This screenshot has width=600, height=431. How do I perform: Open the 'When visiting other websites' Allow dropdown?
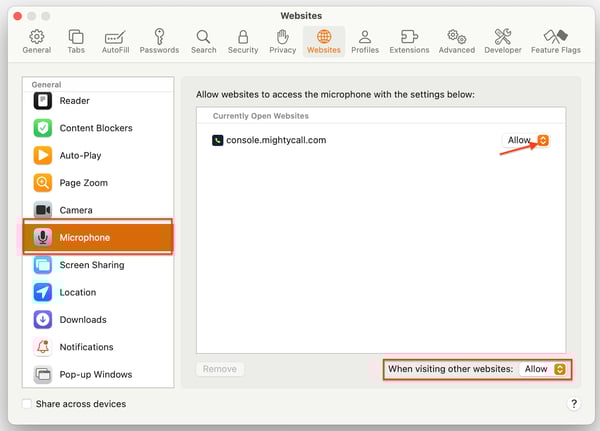(543, 369)
